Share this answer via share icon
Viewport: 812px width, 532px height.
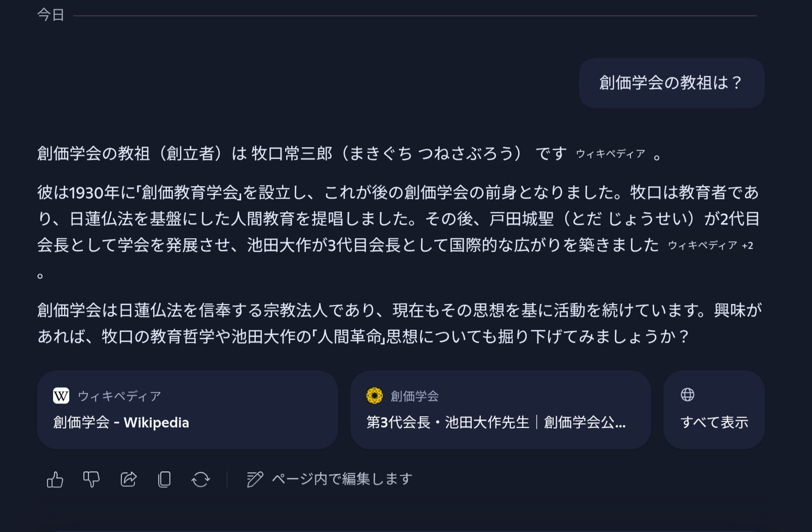click(x=128, y=479)
